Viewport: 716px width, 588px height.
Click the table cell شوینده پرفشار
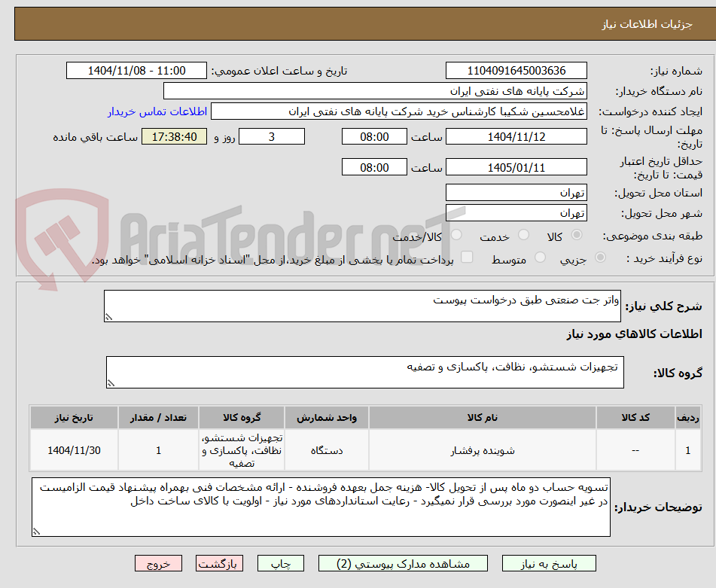pyautogui.click(x=482, y=450)
